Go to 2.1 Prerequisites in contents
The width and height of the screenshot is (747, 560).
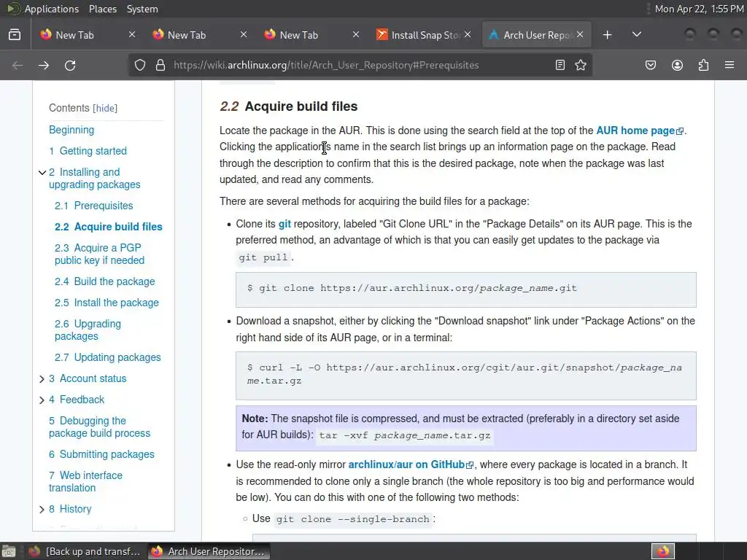coord(94,206)
